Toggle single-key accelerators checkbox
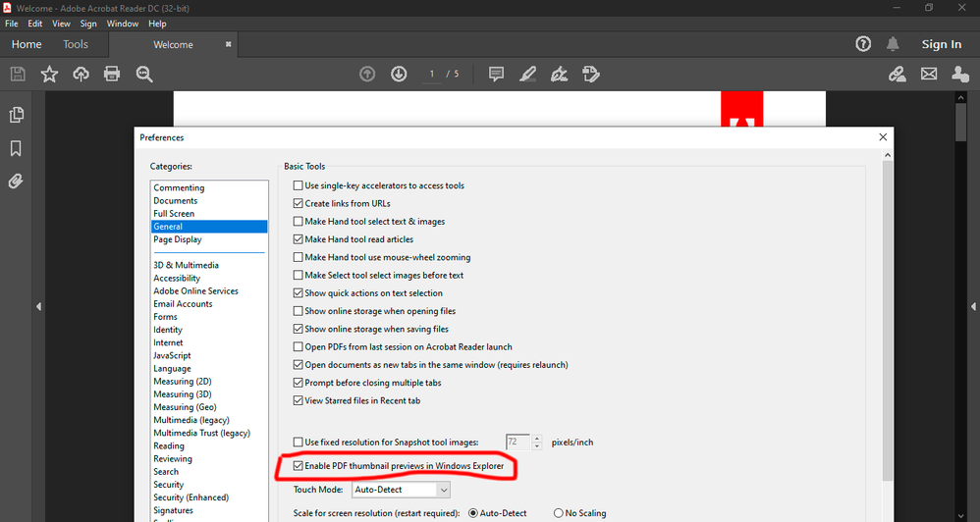Image resolution: width=980 pixels, height=522 pixels. pos(299,185)
